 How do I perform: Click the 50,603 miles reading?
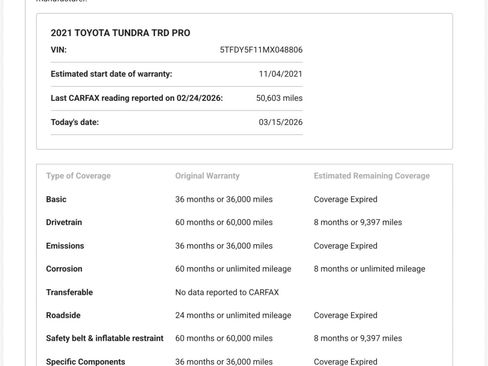point(279,98)
